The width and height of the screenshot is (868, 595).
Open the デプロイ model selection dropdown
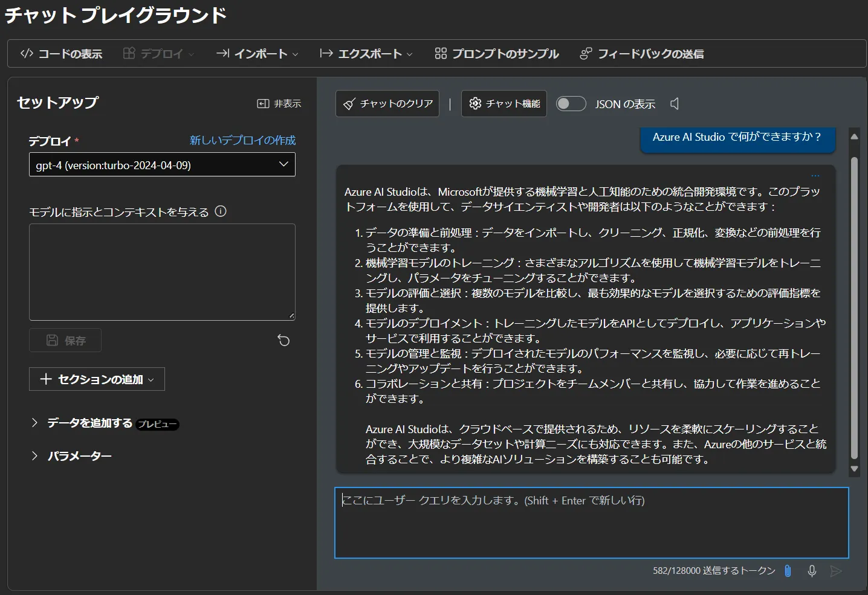[x=162, y=165]
